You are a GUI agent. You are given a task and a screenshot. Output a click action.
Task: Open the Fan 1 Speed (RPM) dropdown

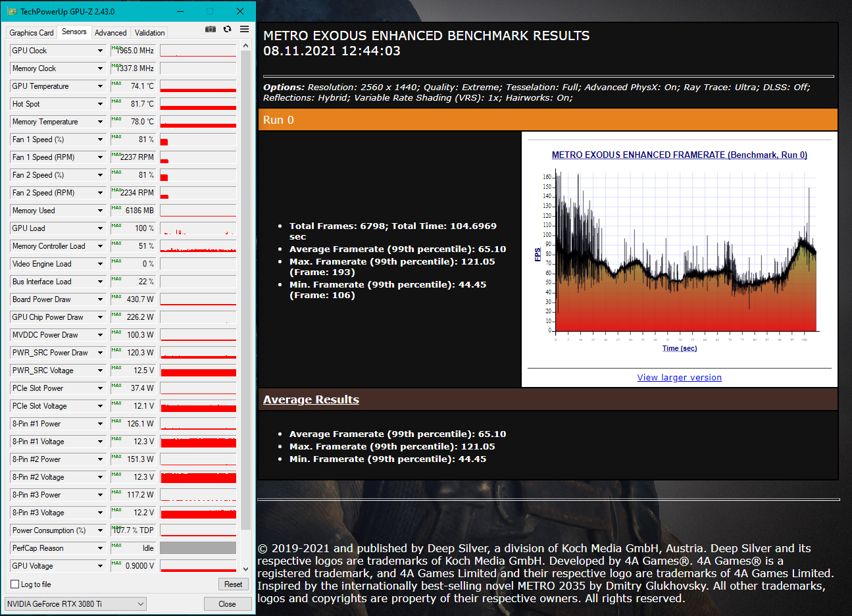point(100,157)
